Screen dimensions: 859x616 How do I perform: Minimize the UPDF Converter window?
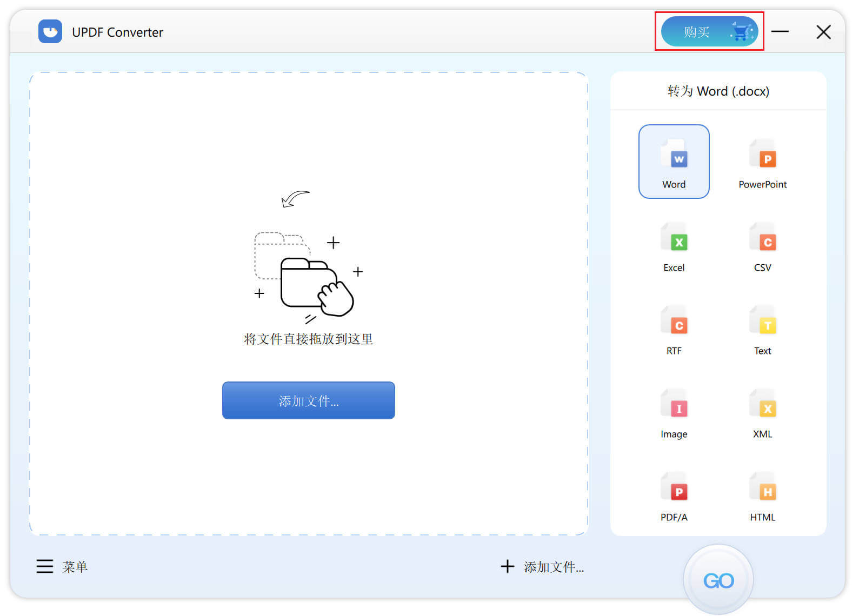pos(780,31)
